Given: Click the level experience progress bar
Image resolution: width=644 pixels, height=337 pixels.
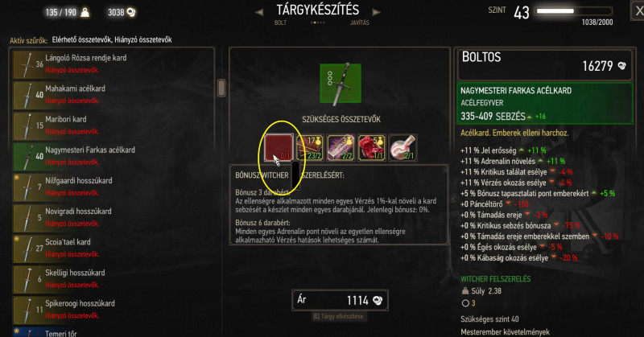Looking at the screenshot, I should 574,11.
